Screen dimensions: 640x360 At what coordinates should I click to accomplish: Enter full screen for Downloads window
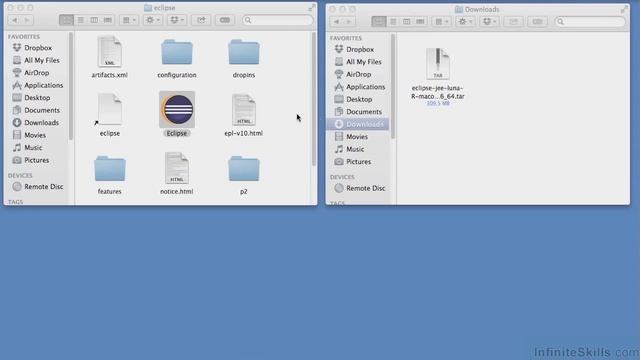tap(624, 9)
